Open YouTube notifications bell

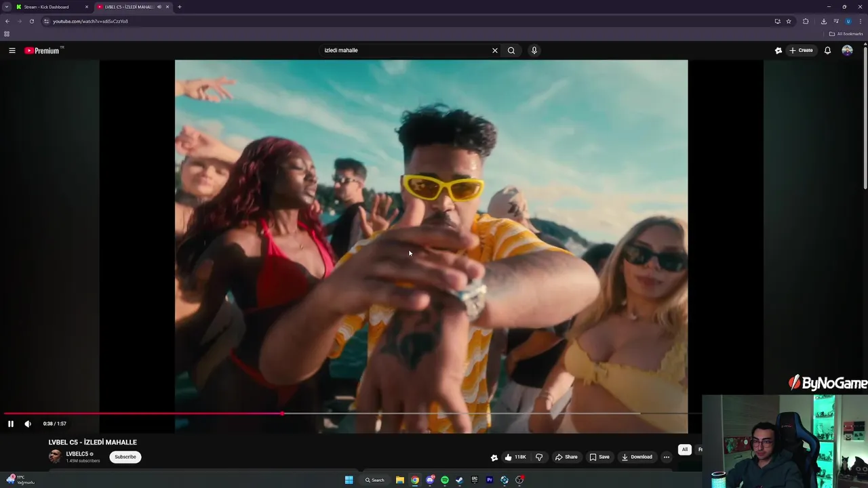pos(827,50)
